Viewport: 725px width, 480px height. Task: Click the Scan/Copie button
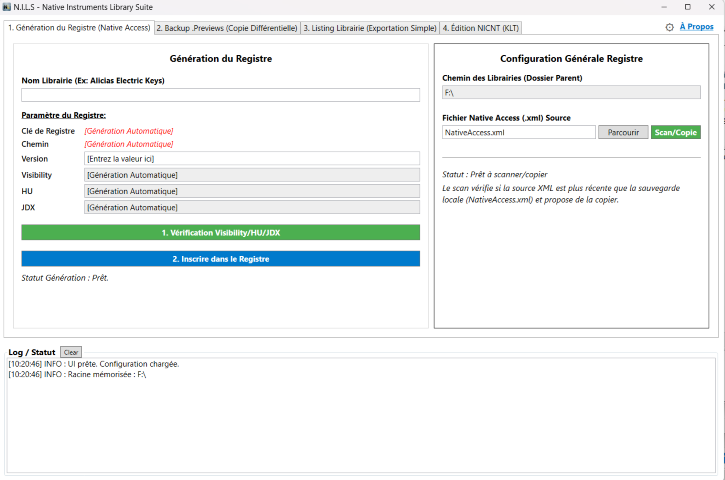676,132
